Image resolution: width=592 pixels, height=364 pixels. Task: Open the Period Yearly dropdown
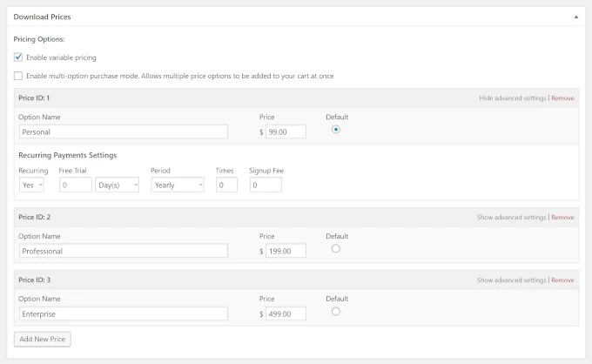pos(177,185)
